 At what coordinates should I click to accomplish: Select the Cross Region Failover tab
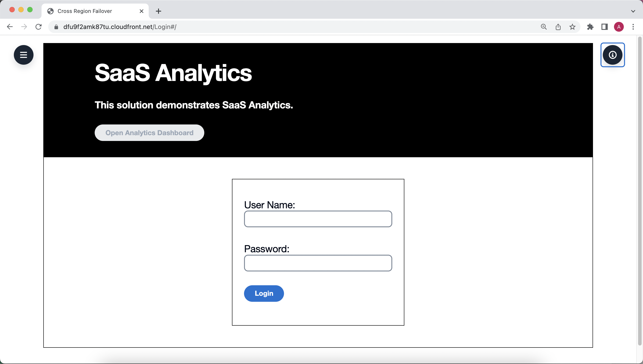[x=85, y=11]
